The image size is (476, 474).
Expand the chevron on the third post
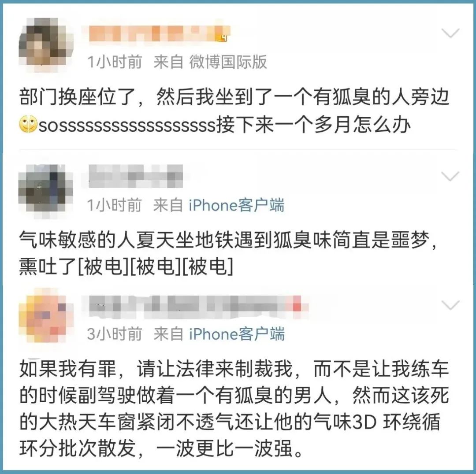[450, 305]
